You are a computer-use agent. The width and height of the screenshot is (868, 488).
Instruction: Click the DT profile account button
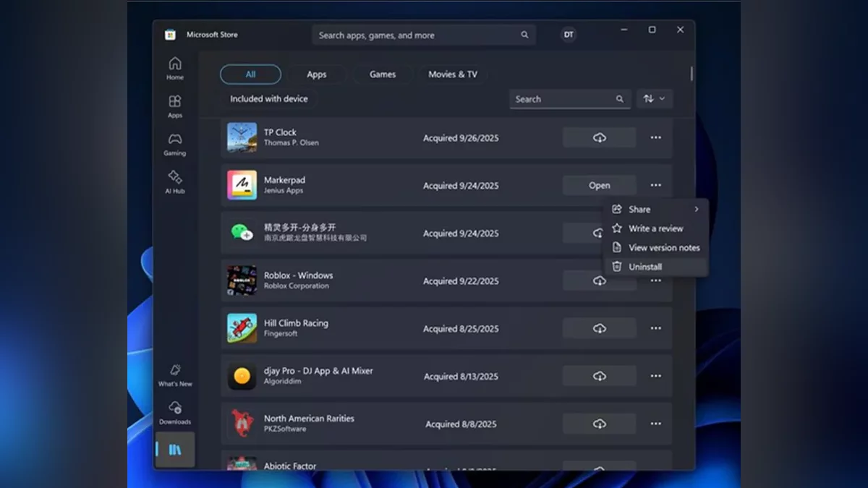coord(569,35)
